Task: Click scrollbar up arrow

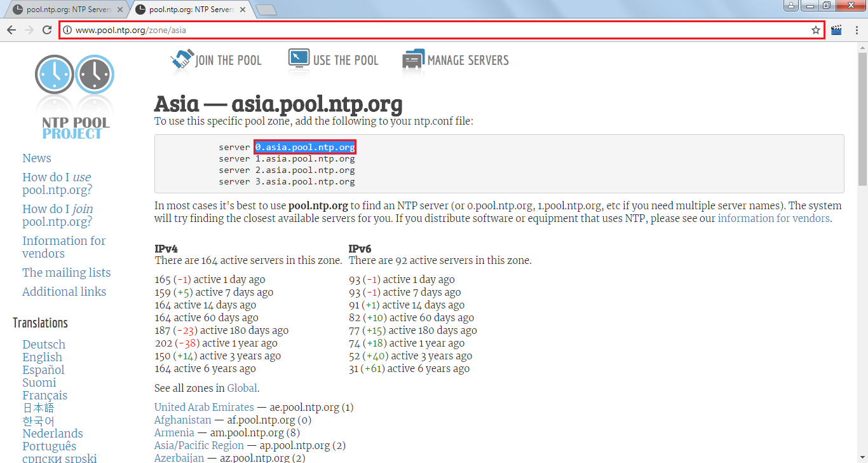Action: pos(862,48)
